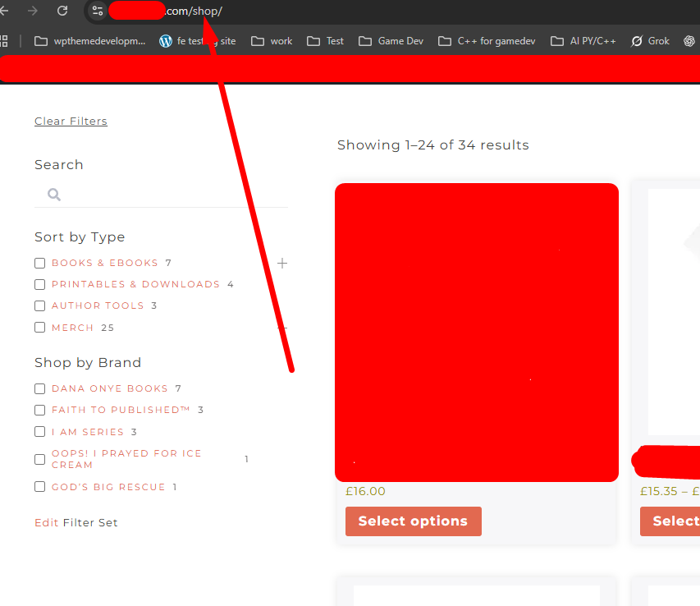Viewport: 700px width, 606px height.
Task: Click into the sidebar Search input field
Action: coord(172,195)
